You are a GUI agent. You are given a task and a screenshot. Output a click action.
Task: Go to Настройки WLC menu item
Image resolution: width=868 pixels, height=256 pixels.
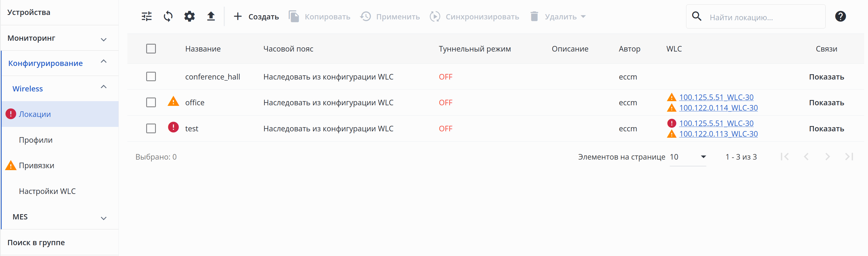click(47, 191)
